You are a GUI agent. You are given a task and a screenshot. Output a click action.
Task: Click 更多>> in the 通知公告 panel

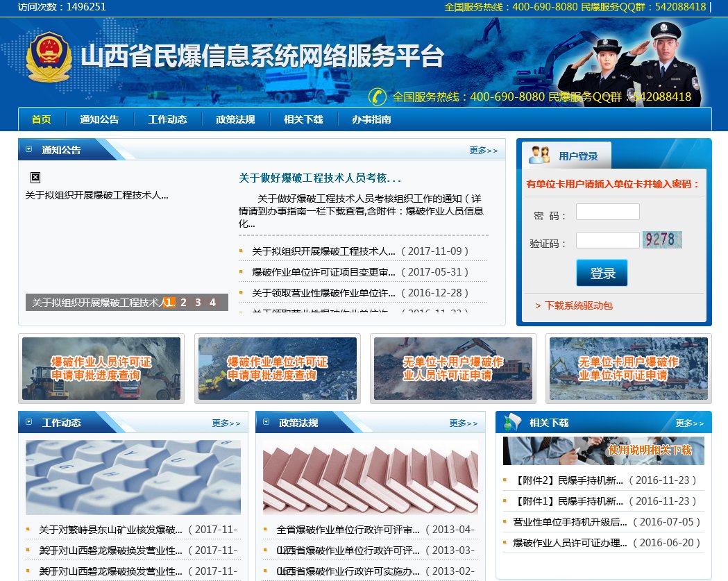coord(483,151)
